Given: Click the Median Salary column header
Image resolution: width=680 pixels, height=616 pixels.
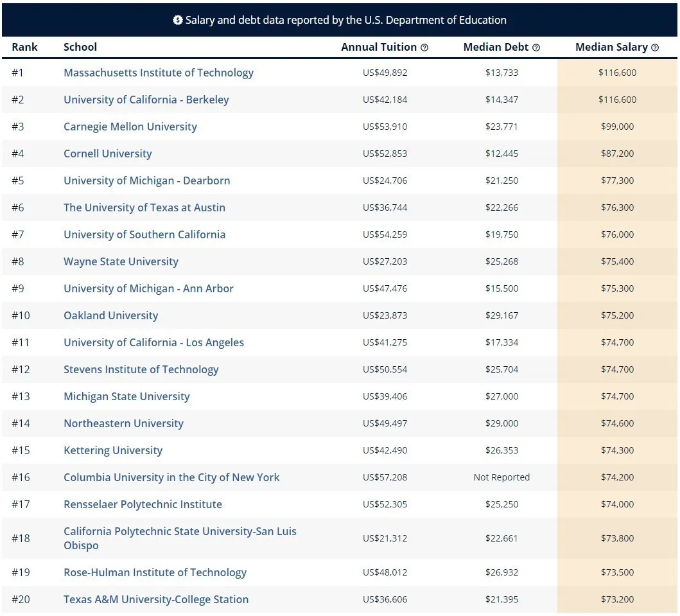Looking at the screenshot, I should pos(611,47).
